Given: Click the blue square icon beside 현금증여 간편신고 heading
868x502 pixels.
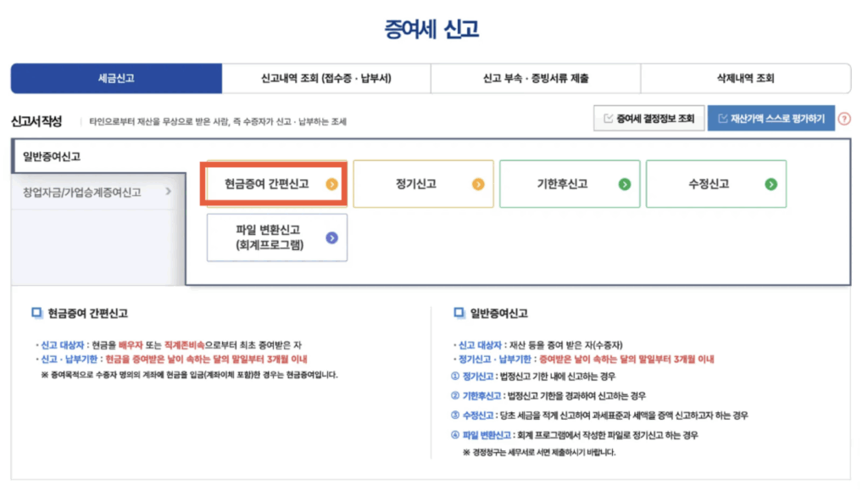Looking at the screenshot, I should pyautogui.click(x=36, y=313).
